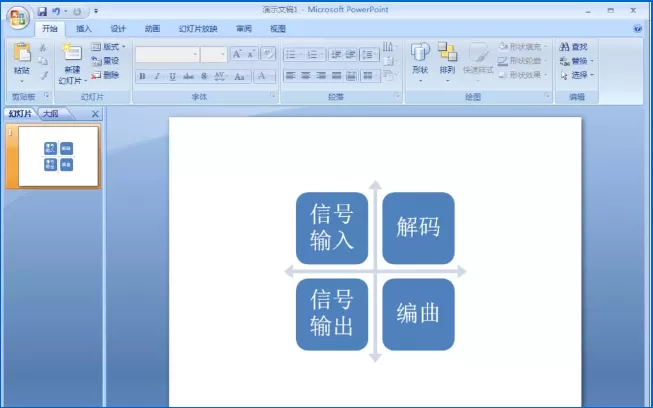Select the 开始 ribbon tab
Image resolution: width=653 pixels, height=408 pixels.
(x=50, y=29)
